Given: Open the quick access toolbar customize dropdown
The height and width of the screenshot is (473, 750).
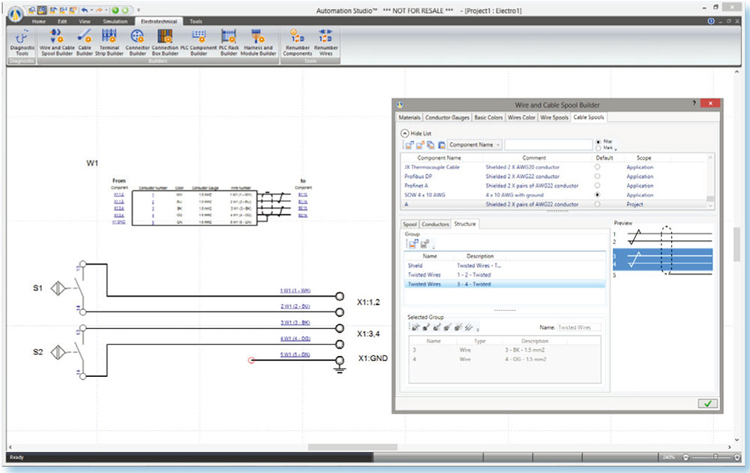Looking at the screenshot, I should (x=139, y=10).
